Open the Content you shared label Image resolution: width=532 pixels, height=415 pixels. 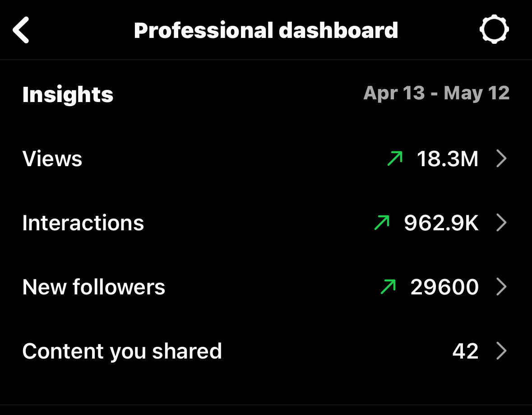click(x=122, y=351)
